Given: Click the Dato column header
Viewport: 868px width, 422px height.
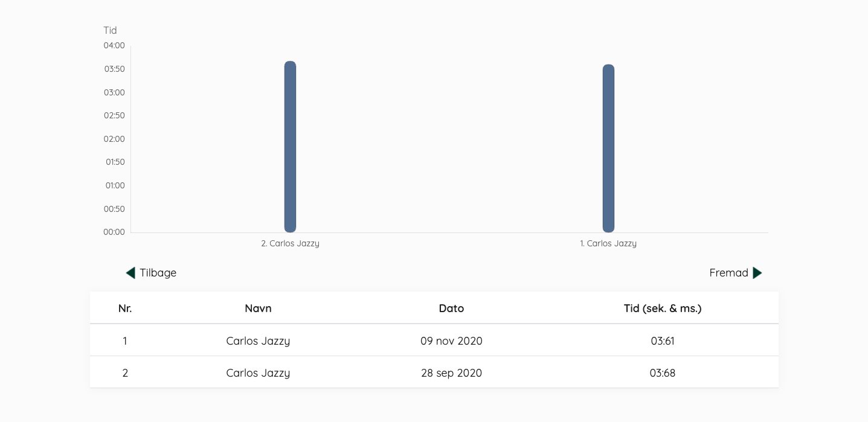Looking at the screenshot, I should (451, 309).
